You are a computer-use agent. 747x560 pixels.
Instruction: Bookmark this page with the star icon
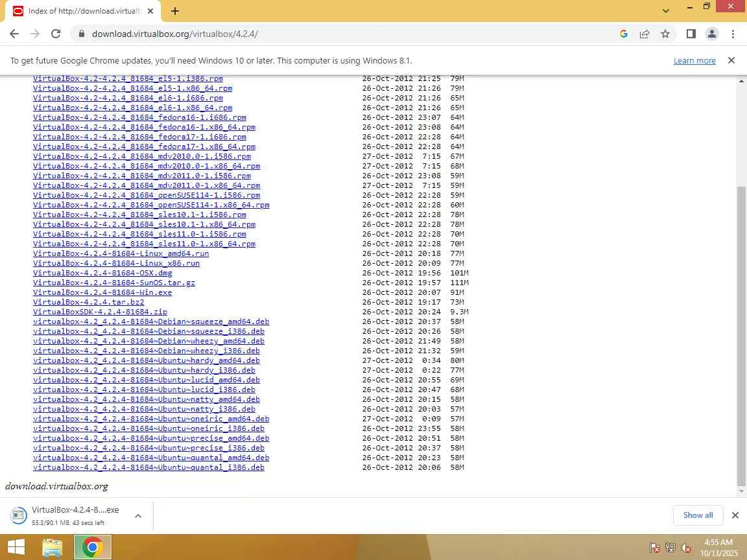665,34
